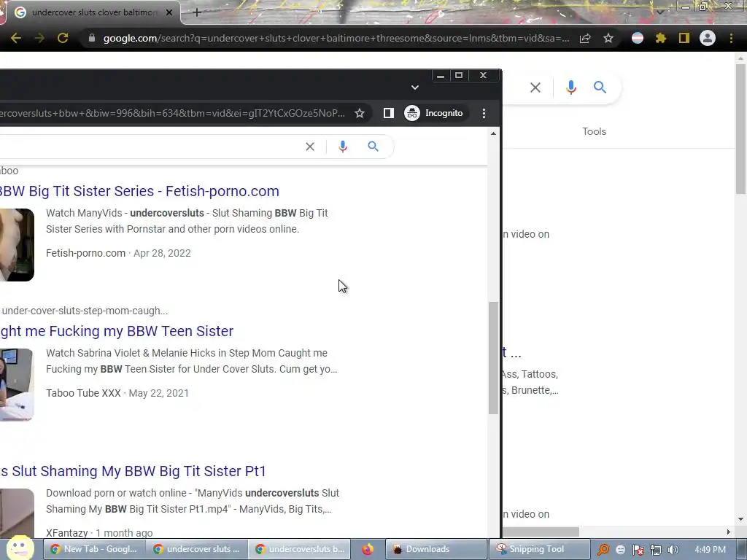The height and width of the screenshot is (560, 747).
Task: Clear the search box in Incognito window
Action: click(310, 147)
